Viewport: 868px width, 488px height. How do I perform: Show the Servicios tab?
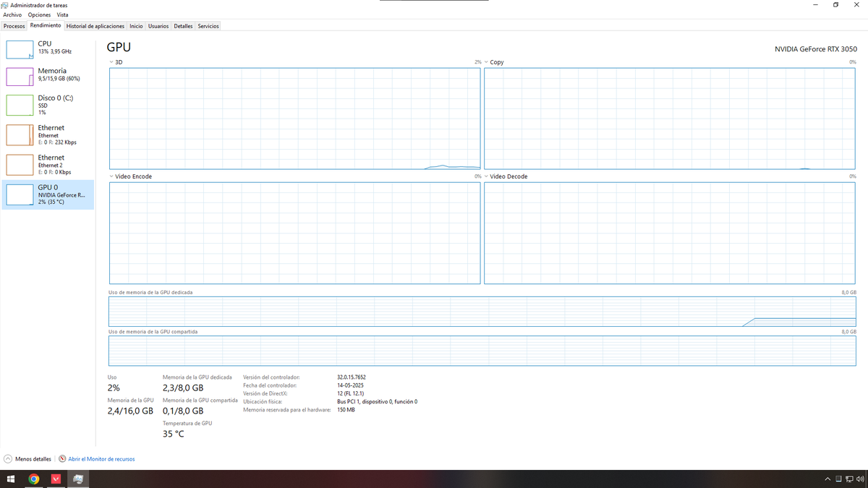pyautogui.click(x=208, y=26)
